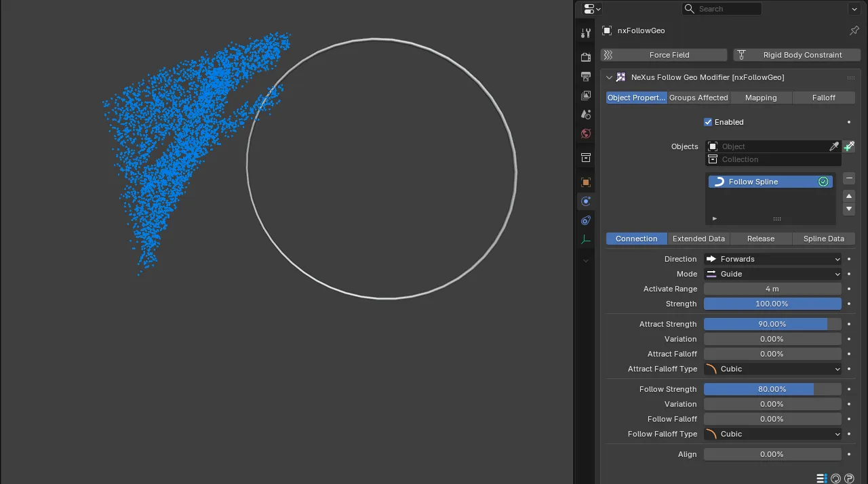This screenshot has height=484, width=868.
Task: Open the Mode Guide dropdown
Action: [x=772, y=274]
